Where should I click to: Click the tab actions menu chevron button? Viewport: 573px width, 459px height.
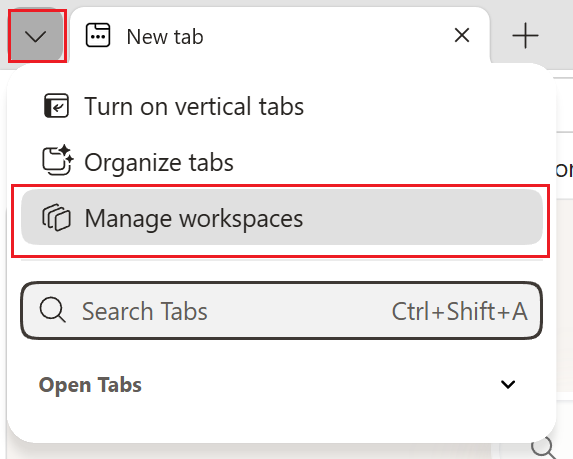[36, 36]
